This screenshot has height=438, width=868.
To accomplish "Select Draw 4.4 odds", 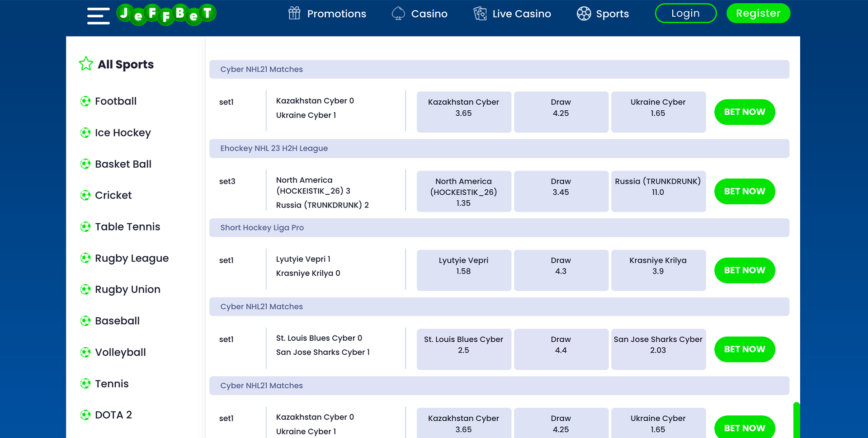I will [561, 349].
